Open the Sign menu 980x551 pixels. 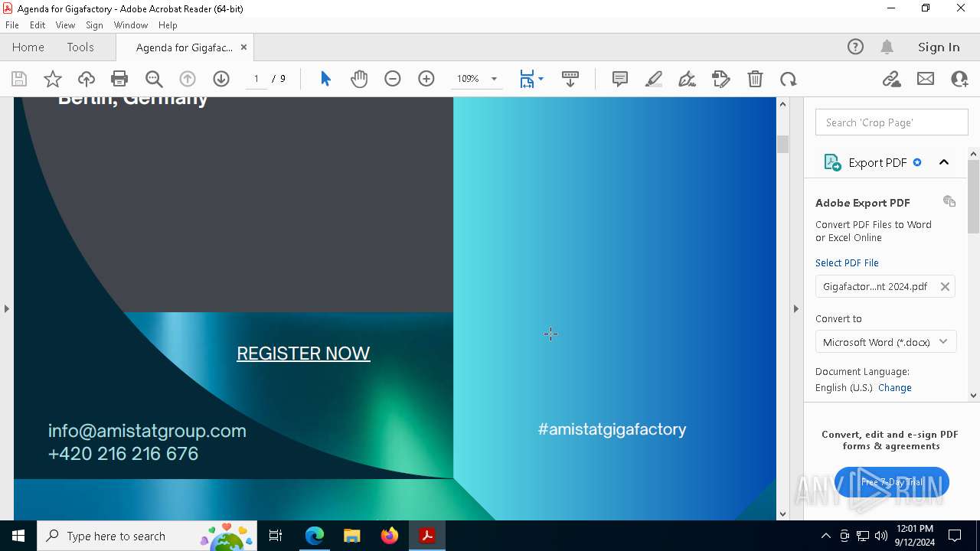(x=94, y=25)
